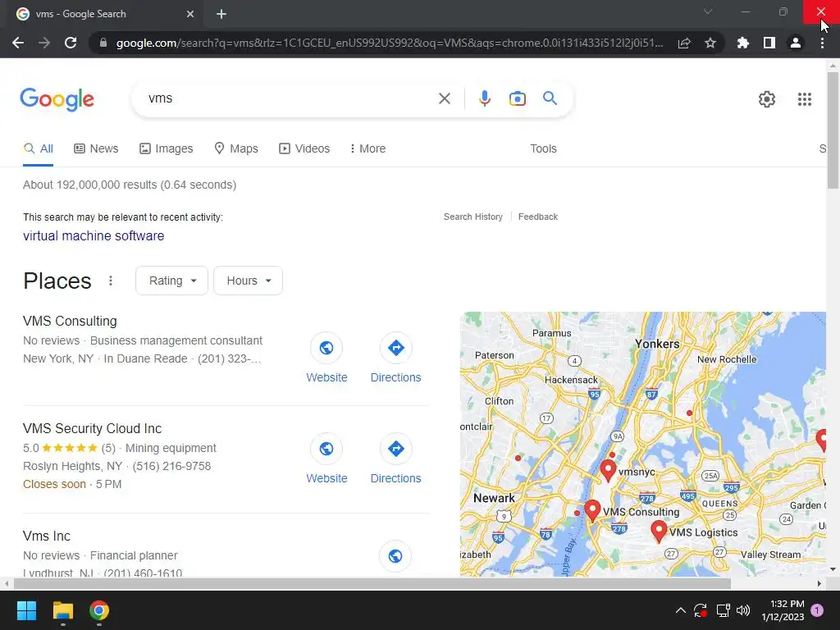Click the Chrome taskbar icon
Screen dimensions: 840x630
pos(99,610)
